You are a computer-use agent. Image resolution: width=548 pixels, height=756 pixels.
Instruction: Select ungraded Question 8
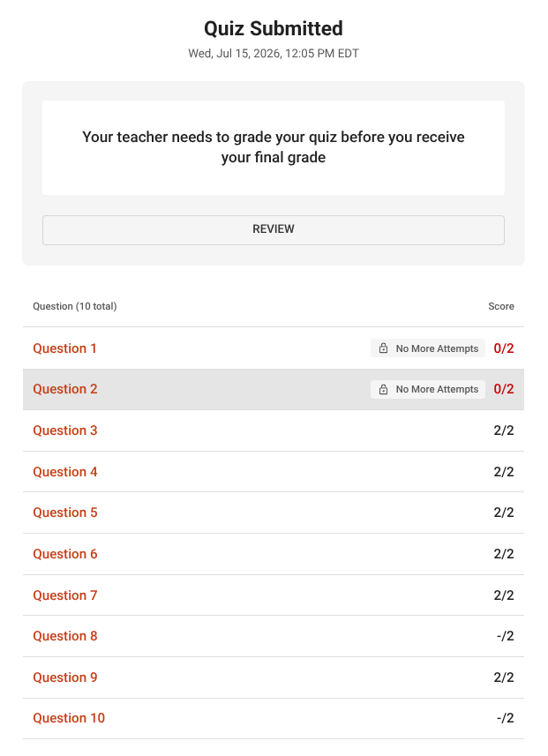tap(65, 636)
